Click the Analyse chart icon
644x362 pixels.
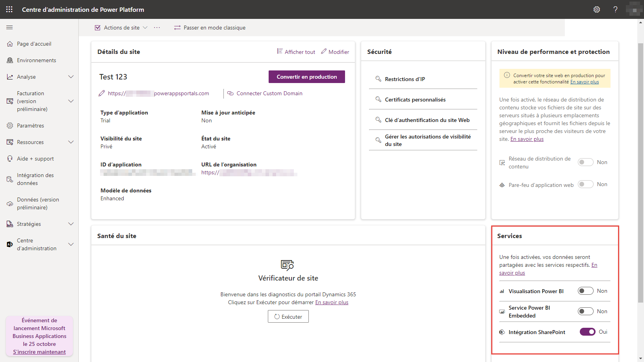[x=10, y=77]
